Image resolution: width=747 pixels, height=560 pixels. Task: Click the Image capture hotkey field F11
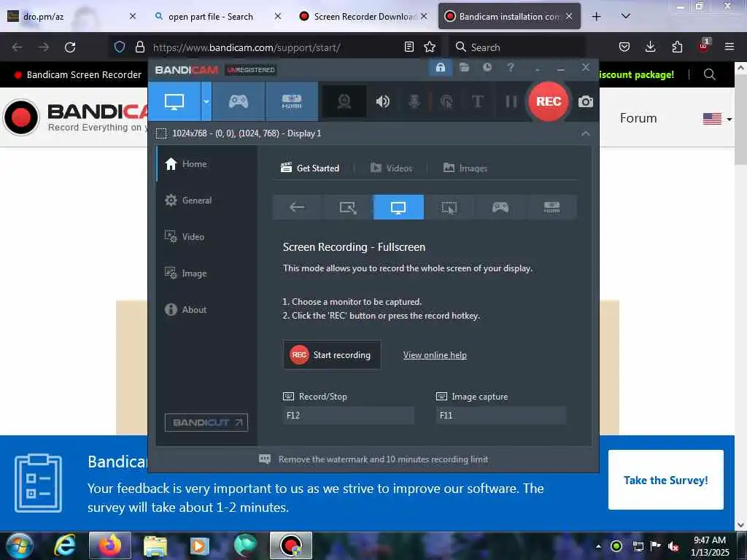501,415
